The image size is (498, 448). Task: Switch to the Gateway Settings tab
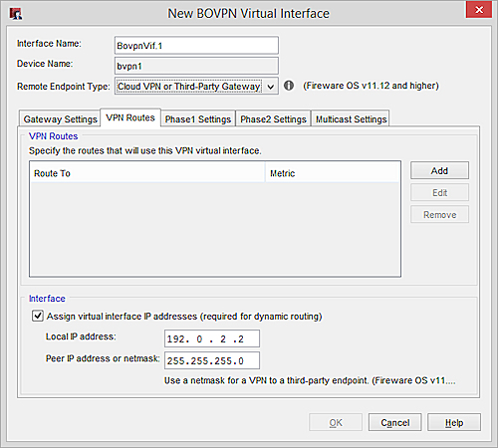pos(60,118)
